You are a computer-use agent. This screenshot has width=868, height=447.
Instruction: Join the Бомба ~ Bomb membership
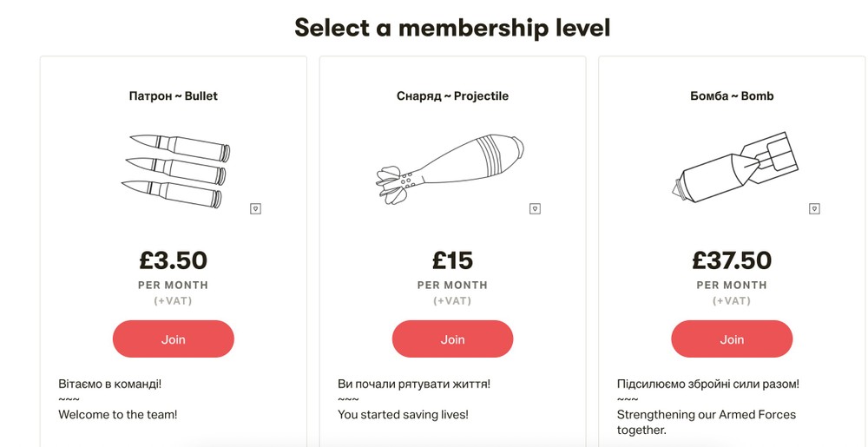point(732,339)
